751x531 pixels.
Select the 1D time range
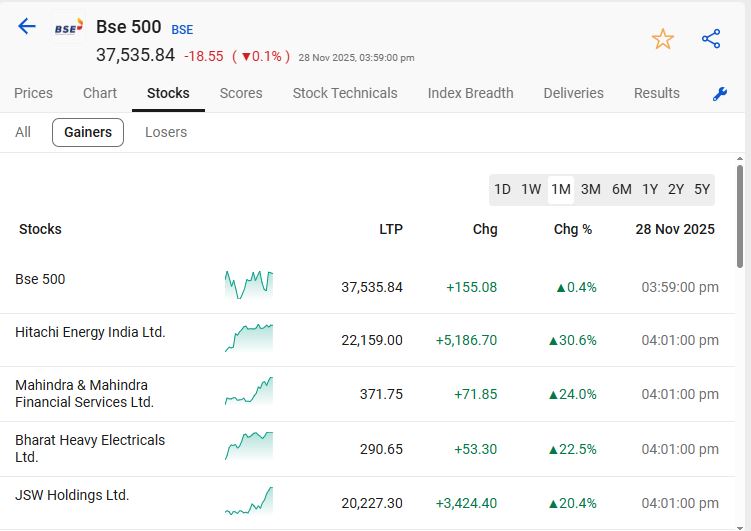click(x=502, y=189)
